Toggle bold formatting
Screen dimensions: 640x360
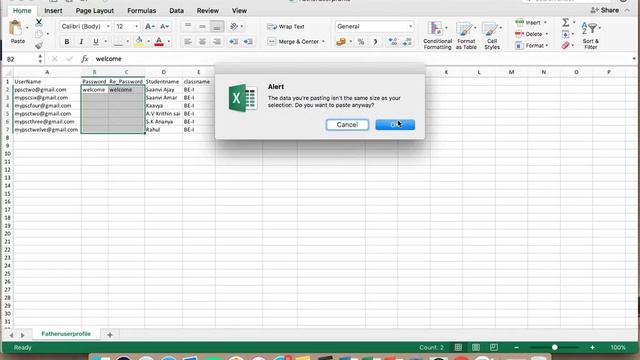(x=67, y=42)
